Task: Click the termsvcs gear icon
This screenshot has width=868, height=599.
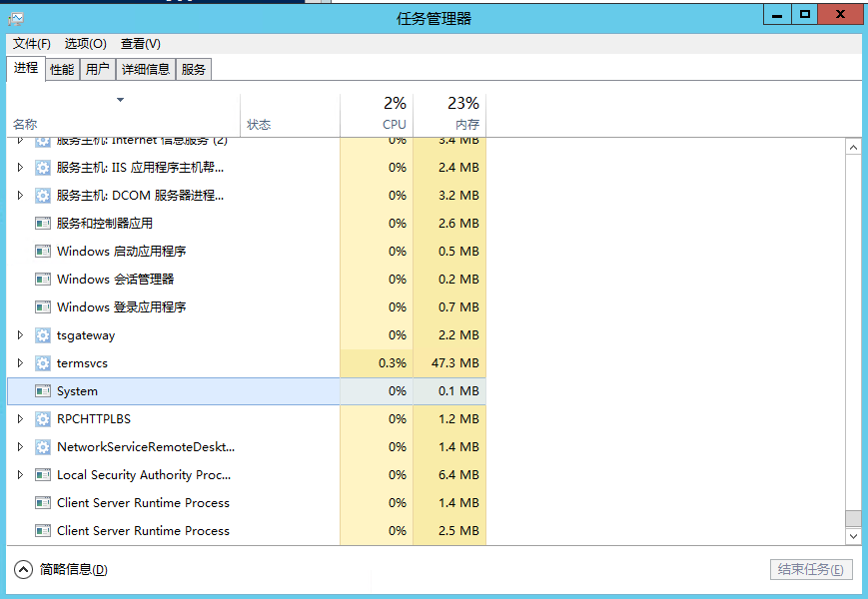Action: click(42, 362)
